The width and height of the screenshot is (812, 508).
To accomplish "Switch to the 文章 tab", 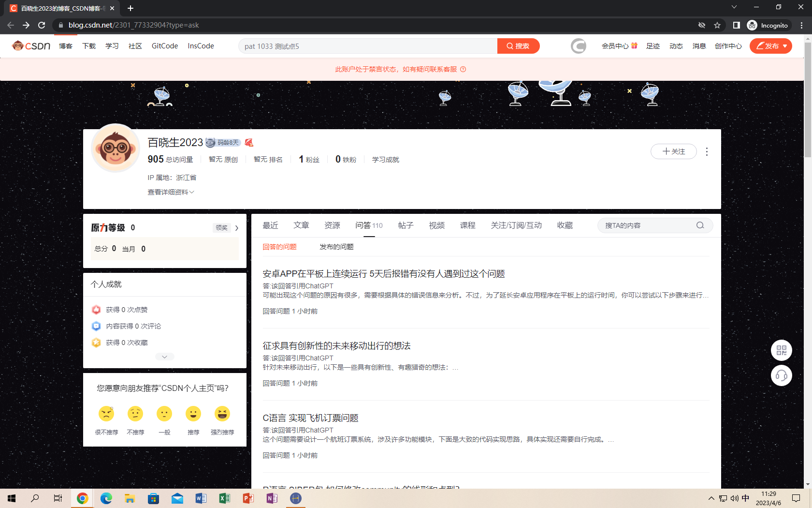I will coord(301,225).
